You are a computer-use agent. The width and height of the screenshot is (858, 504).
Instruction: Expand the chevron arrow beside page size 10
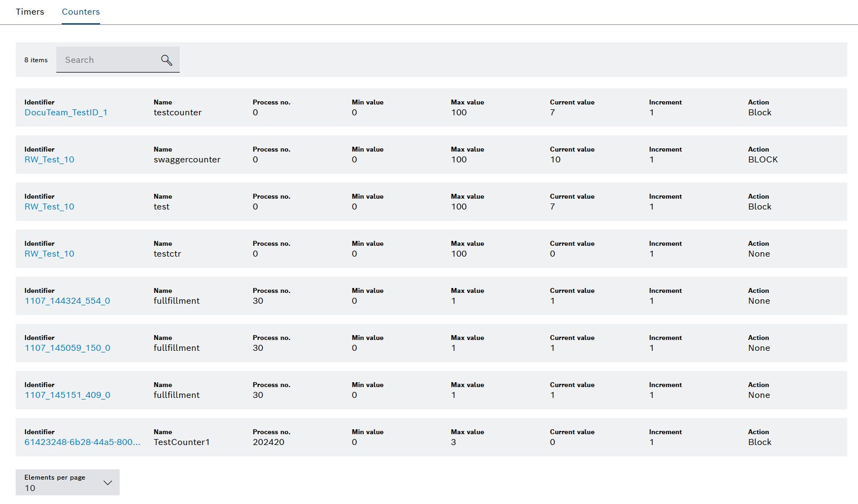click(x=108, y=483)
